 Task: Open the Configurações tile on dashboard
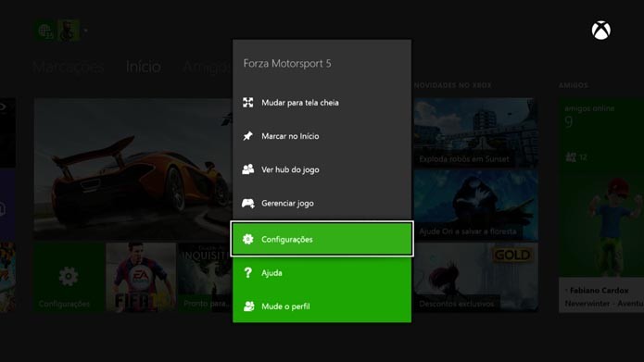pos(69,277)
